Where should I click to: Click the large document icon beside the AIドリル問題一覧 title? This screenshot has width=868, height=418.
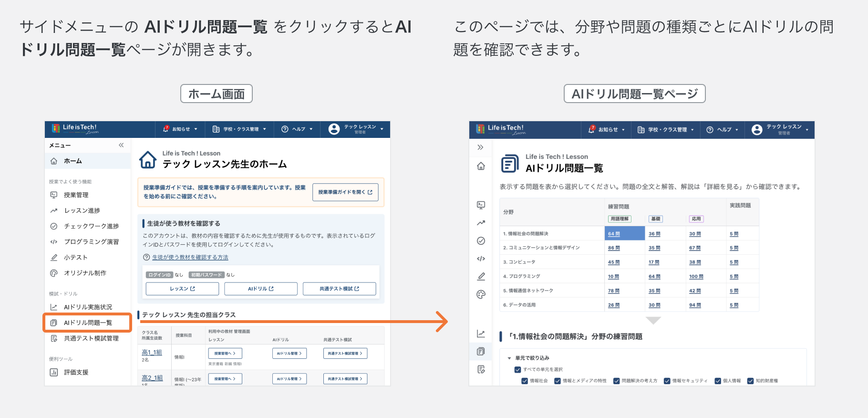pyautogui.click(x=510, y=164)
